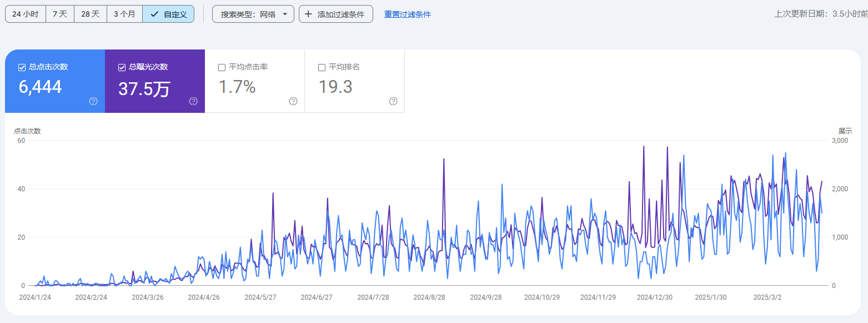The image size is (868, 323).
Task: Click the 2024/8/28 date on chart axis
Action: click(429, 297)
